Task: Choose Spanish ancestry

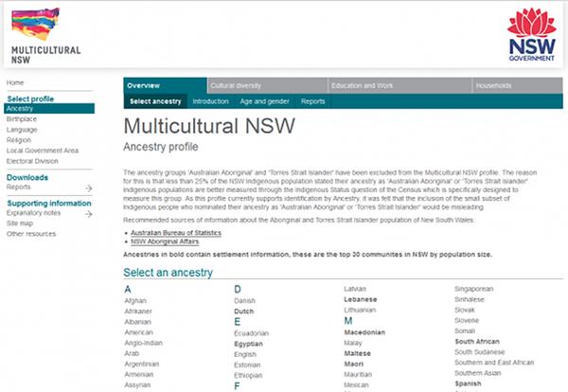Action: pyautogui.click(x=468, y=383)
